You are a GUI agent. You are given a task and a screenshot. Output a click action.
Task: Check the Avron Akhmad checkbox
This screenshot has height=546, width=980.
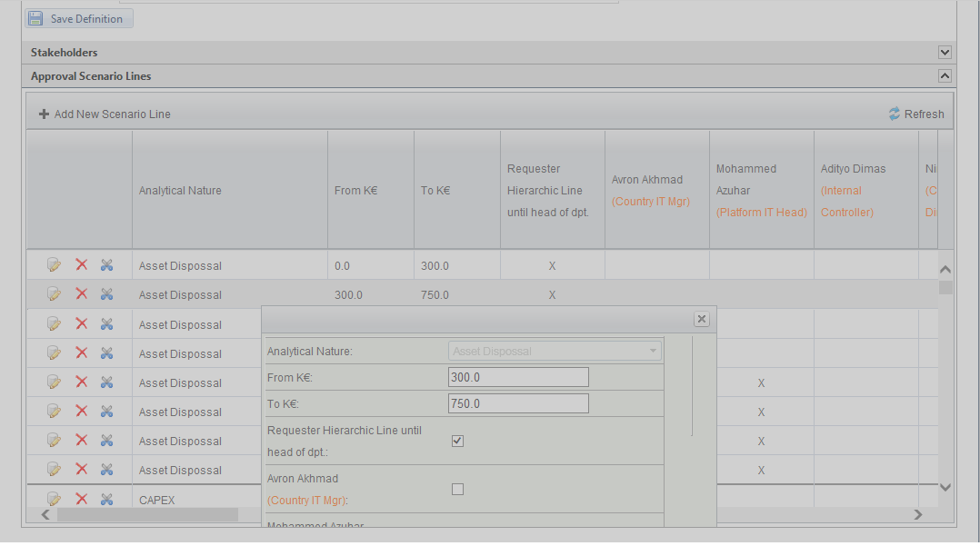click(457, 489)
